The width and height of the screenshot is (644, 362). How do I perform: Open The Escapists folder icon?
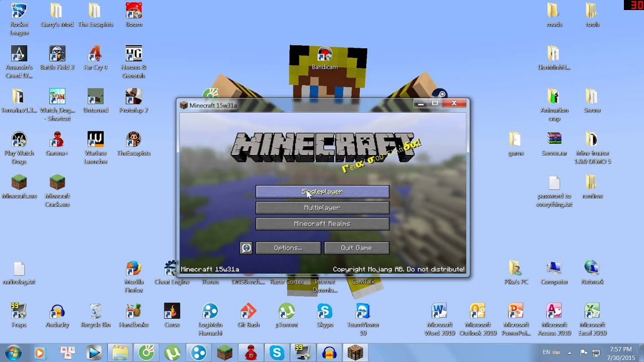coord(96,15)
